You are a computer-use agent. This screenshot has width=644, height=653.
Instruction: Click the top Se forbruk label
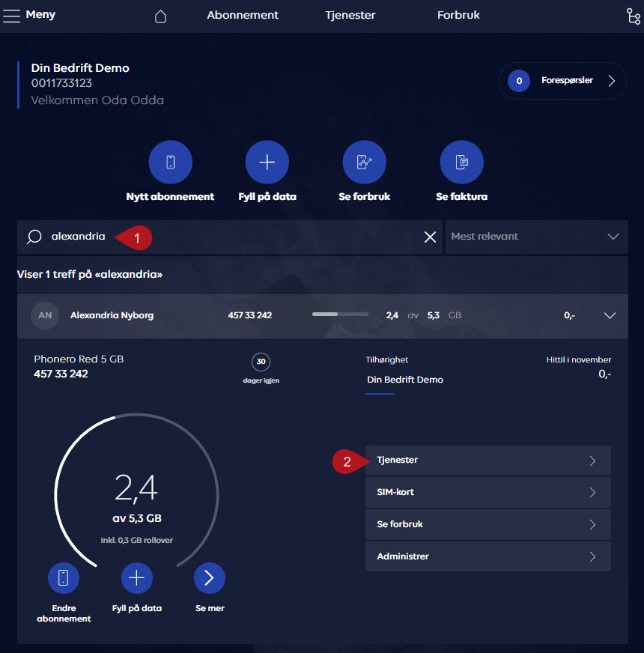coord(365,196)
